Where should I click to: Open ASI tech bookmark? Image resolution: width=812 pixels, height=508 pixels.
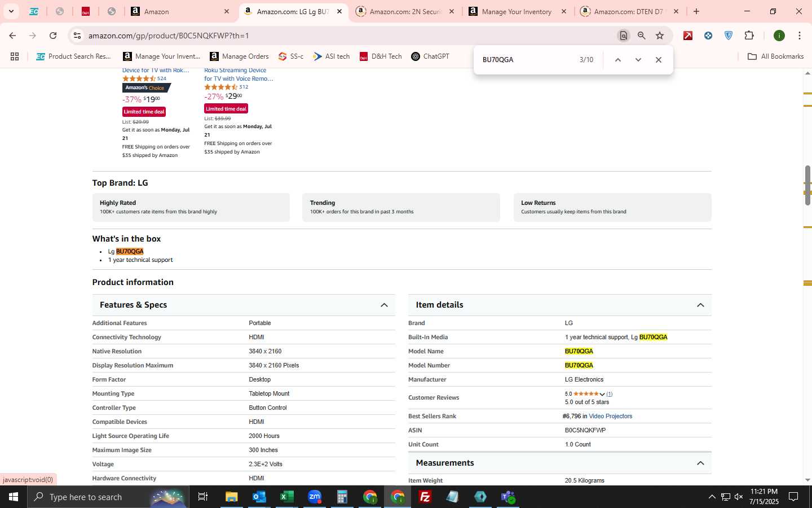click(332, 56)
